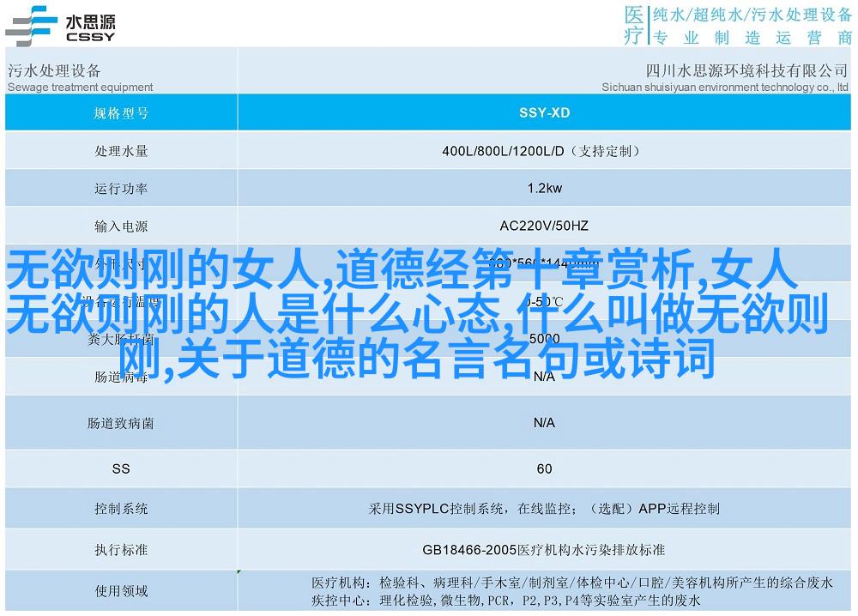858x616 pixels.
Task: Select 'Sichuan shuisiyuan environment technology co., ltd' text
Action: click(725, 87)
